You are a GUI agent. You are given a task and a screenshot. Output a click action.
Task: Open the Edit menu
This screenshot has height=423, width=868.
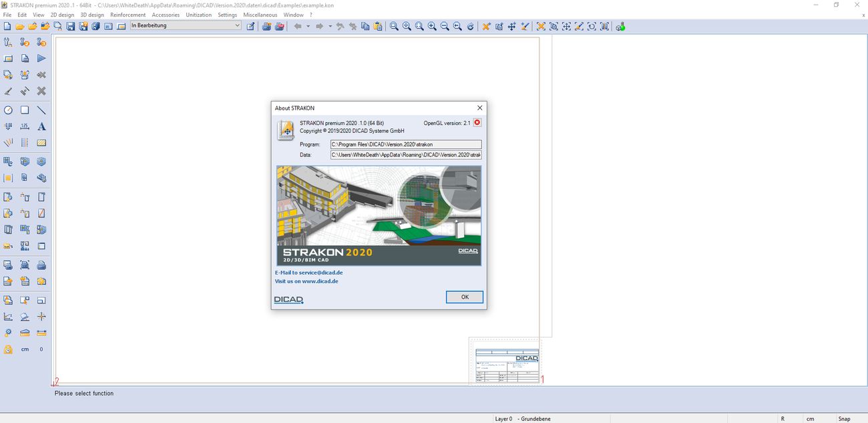(22, 15)
